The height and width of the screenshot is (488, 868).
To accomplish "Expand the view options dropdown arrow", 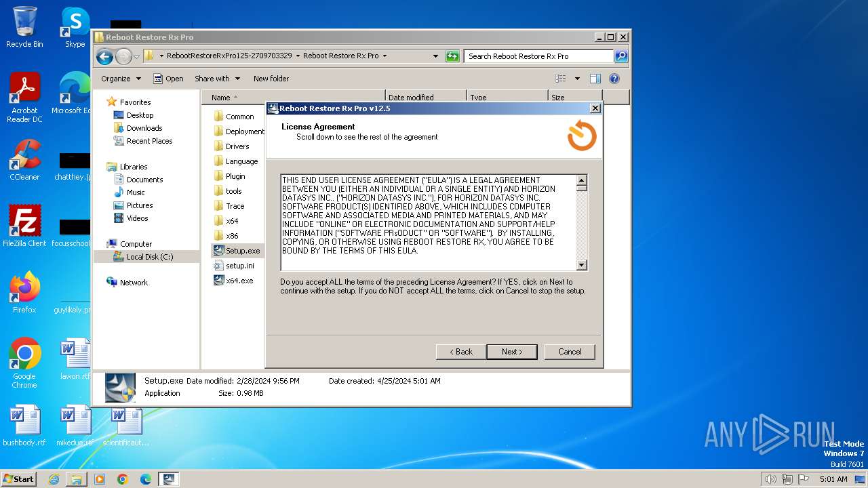I will coord(577,79).
